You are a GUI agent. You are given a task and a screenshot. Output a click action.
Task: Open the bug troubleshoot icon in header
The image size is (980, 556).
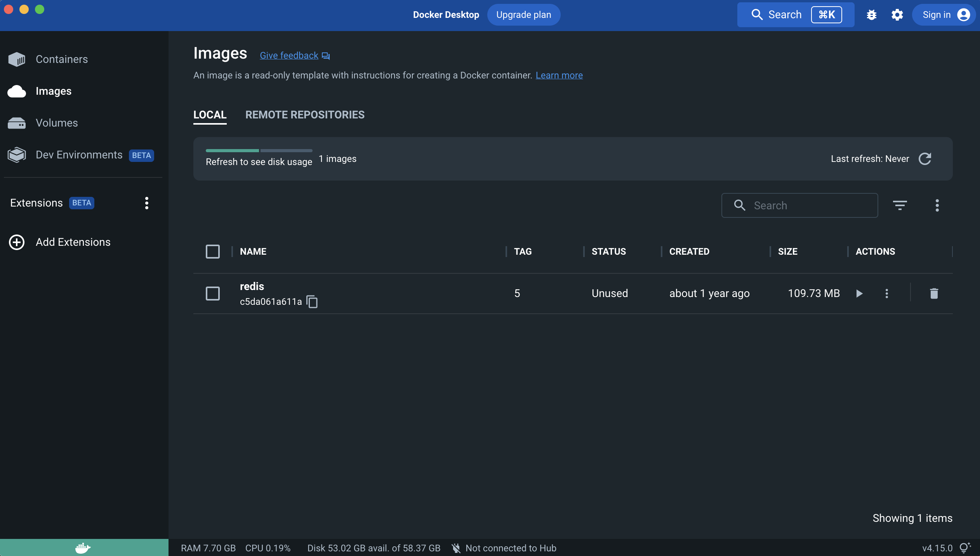click(x=872, y=15)
